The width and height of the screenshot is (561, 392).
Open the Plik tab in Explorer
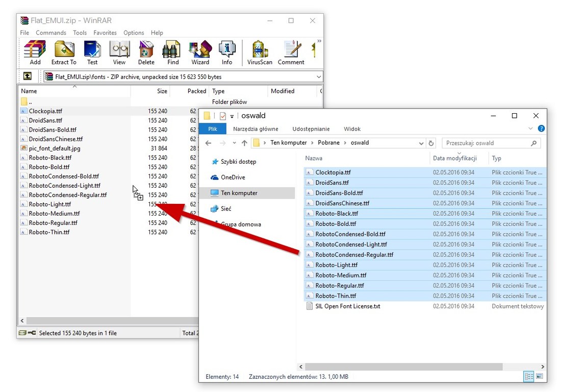coord(213,129)
